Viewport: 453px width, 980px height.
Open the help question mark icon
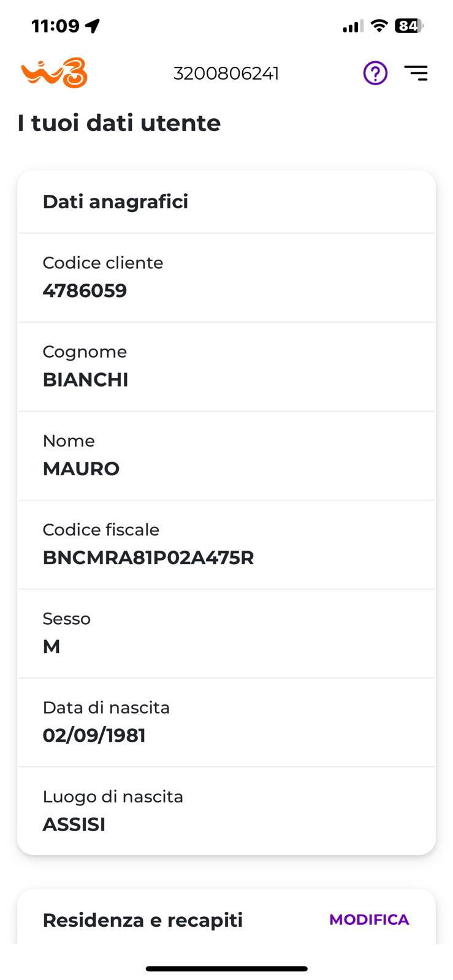pos(375,73)
